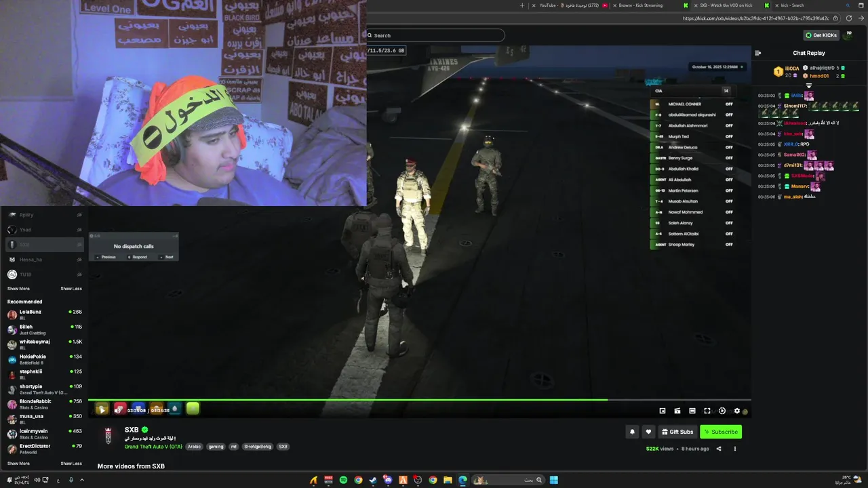The height and width of the screenshot is (488, 868).
Task: Open musa_usa recommended channel
Action: tap(44, 419)
